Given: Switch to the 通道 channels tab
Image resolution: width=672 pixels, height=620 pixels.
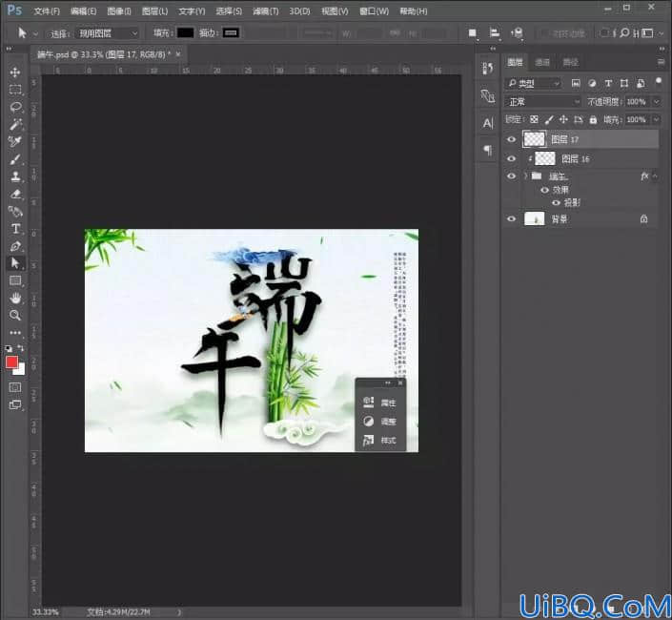Looking at the screenshot, I should [542, 63].
